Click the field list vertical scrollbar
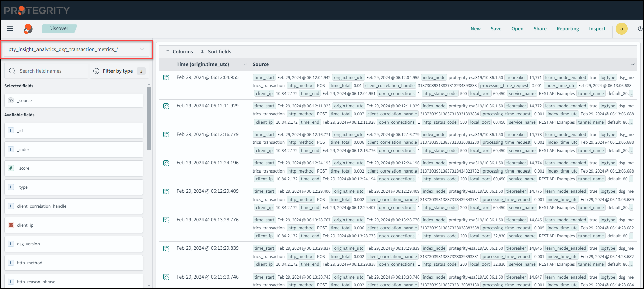The image size is (644, 289). [149, 118]
